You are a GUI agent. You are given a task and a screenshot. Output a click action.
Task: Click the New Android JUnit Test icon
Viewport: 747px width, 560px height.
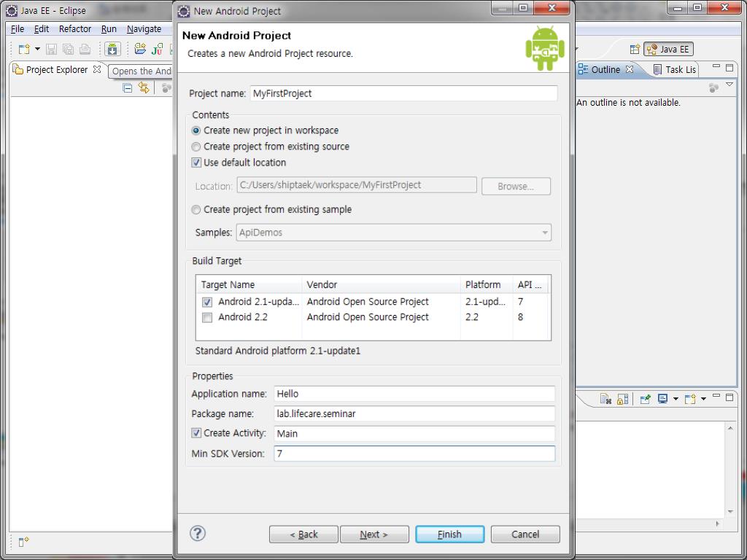pyautogui.click(x=157, y=49)
